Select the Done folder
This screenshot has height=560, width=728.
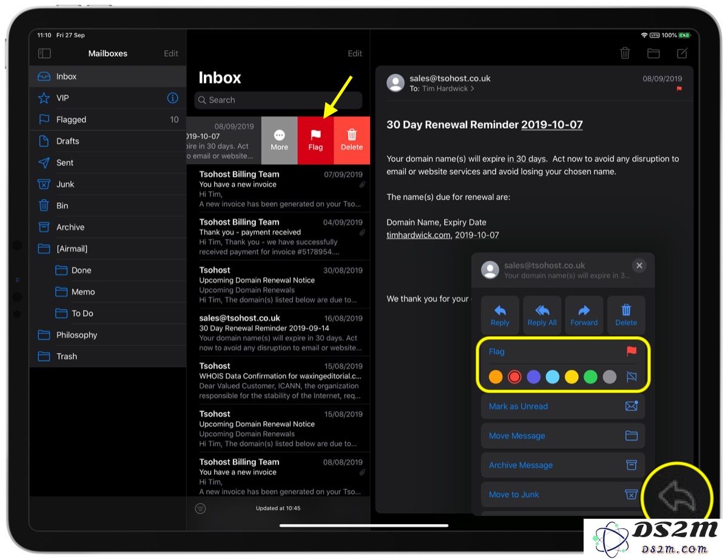(x=108, y=271)
